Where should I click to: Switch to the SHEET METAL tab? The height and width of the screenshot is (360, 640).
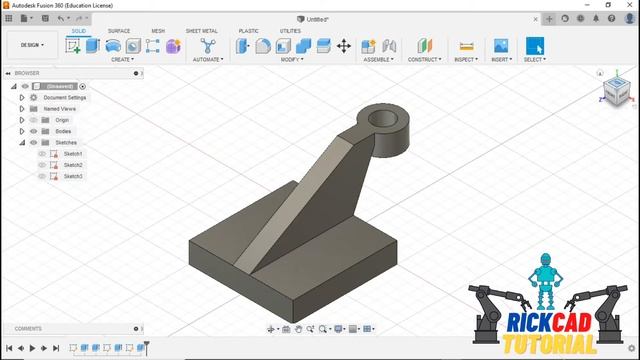[202, 31]
